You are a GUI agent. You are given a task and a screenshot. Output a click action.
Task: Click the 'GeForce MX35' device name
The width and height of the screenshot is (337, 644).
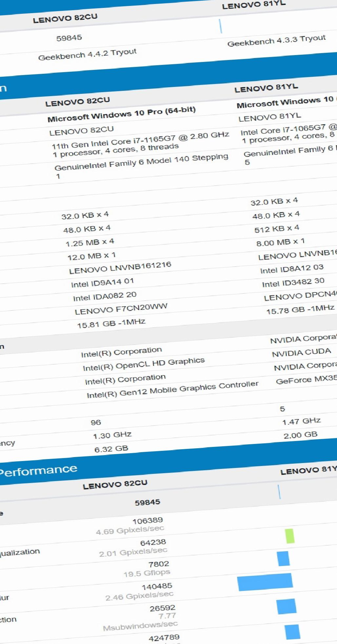307,380
